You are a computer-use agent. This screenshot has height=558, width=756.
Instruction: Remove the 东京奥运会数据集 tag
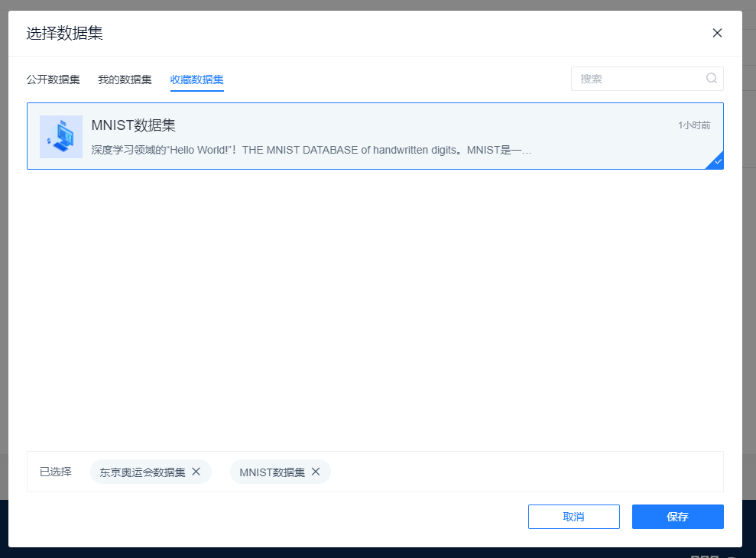pos(196,472)
